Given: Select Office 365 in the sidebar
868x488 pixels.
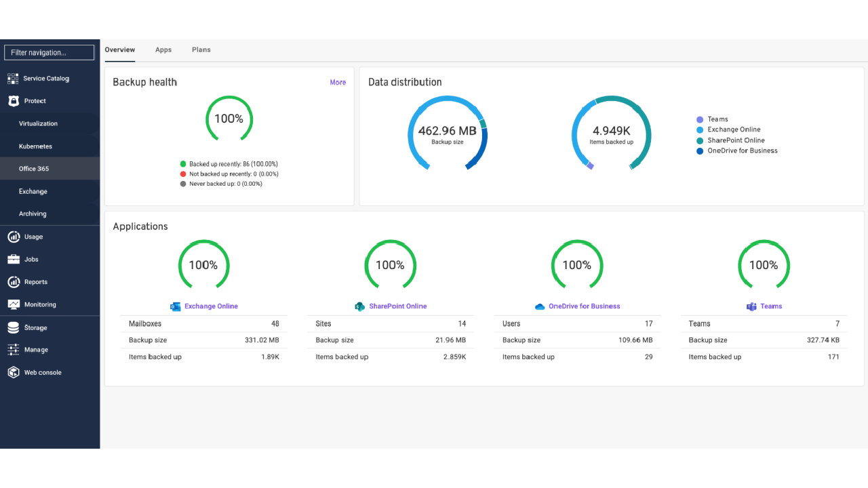Looking at the screenshot, I should [x=50, y=169].
